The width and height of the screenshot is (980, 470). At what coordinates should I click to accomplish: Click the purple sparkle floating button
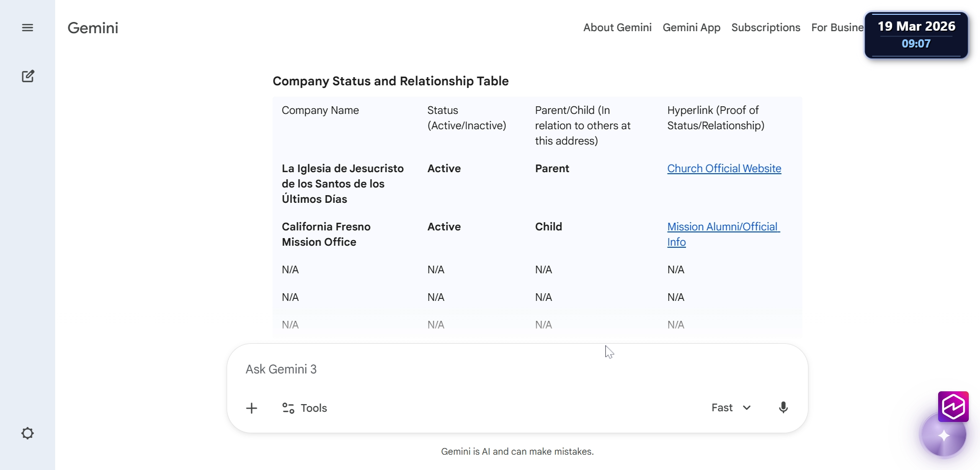(x=944, y=436)
